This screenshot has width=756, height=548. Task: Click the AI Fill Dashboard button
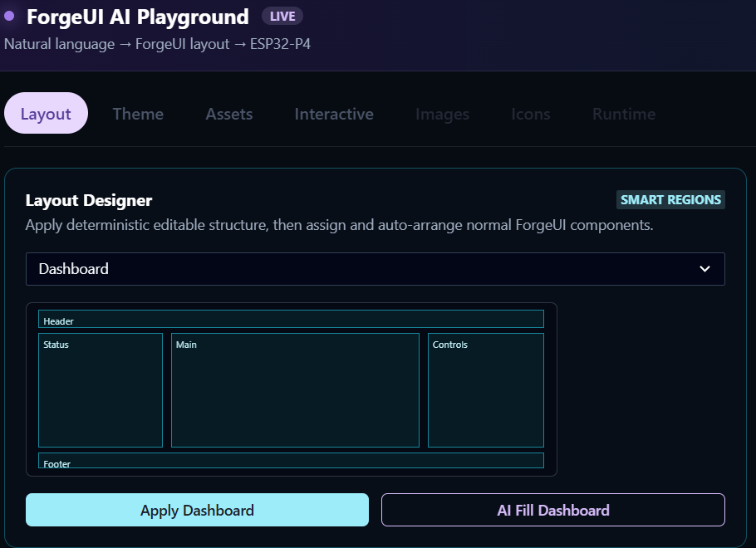553,510
